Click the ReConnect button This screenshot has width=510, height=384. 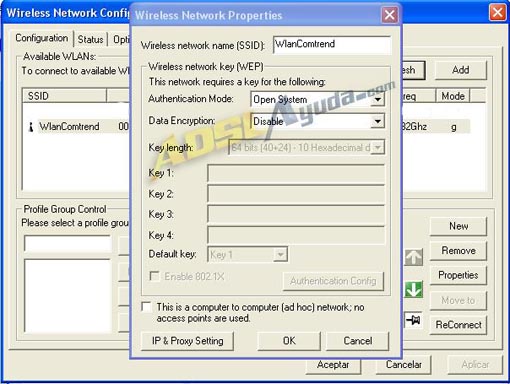pos(458,325)
